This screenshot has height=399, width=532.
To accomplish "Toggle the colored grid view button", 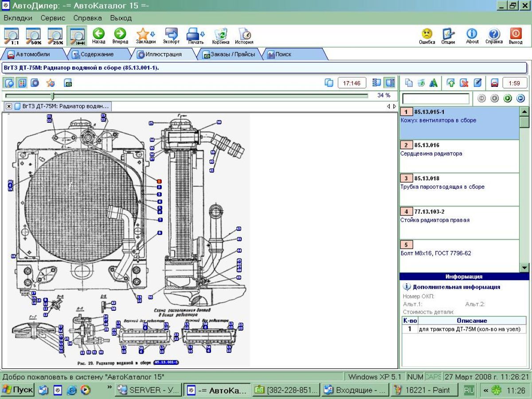I will pos(22,83).
